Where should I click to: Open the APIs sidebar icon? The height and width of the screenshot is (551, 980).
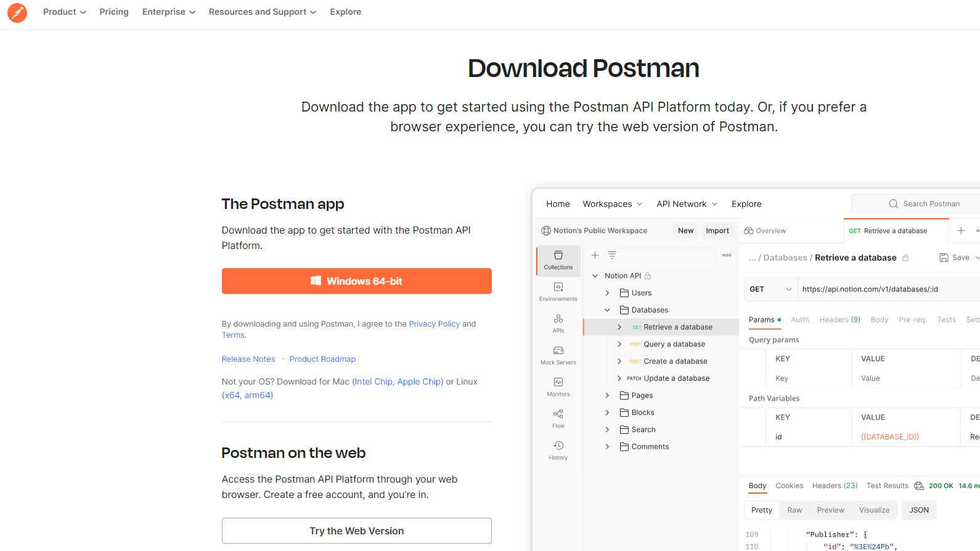point(558,324)
